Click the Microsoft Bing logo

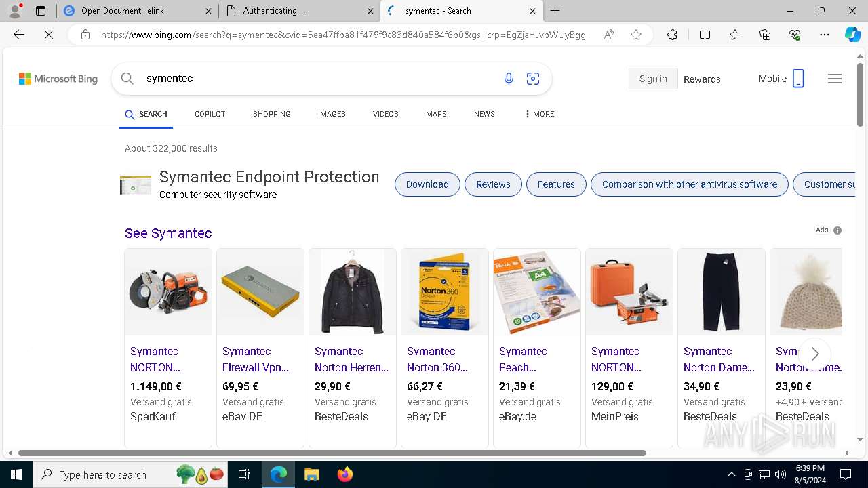click(58, 79)
